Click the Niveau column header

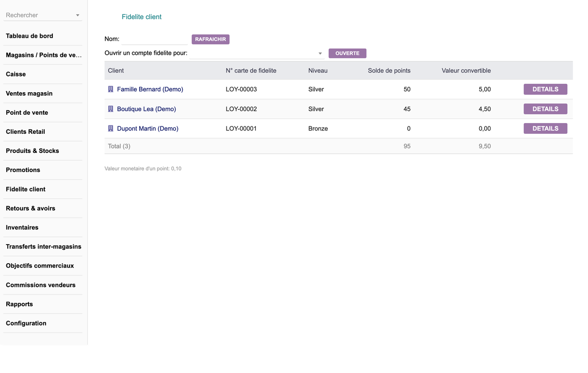click(318, 71)
